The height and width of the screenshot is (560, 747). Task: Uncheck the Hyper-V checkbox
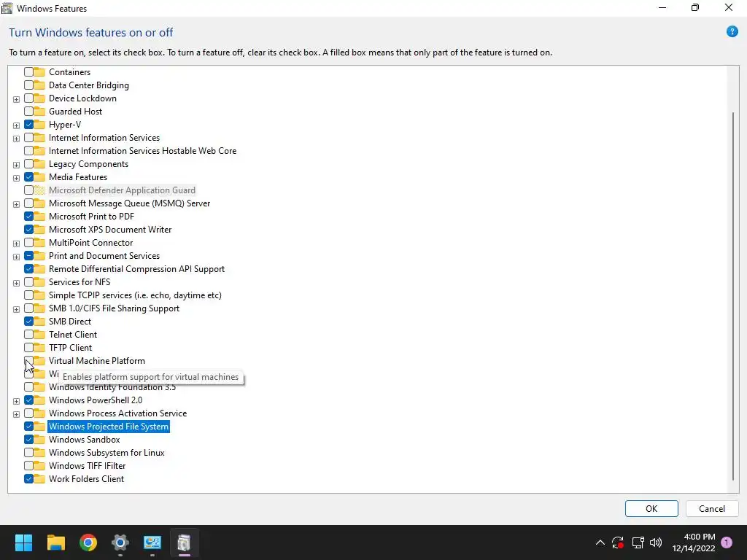pyautogui.click(x=28, y=124)
